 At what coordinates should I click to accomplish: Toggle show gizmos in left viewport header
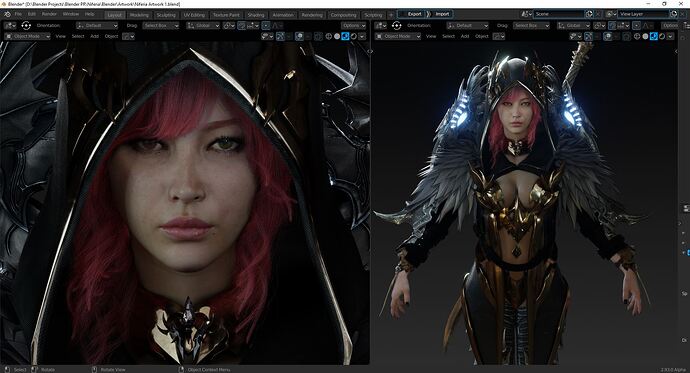[280, 36]
